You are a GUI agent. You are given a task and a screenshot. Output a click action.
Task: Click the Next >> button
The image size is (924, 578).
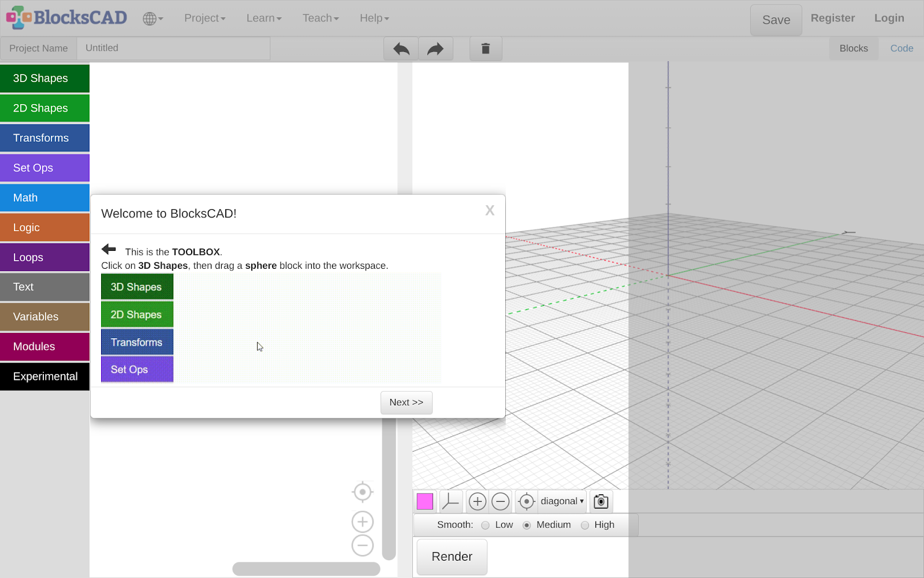[407, 402]
